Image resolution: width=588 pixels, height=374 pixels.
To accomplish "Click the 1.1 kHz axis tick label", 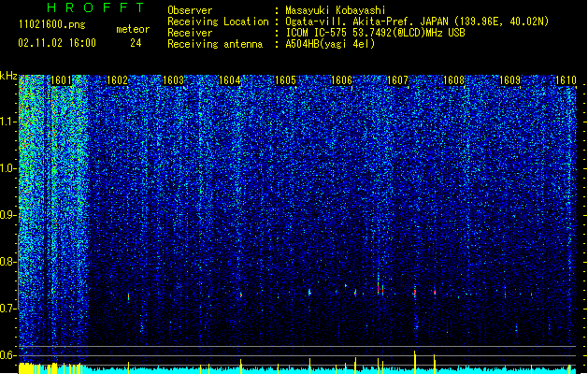I will tap(8, 122).
